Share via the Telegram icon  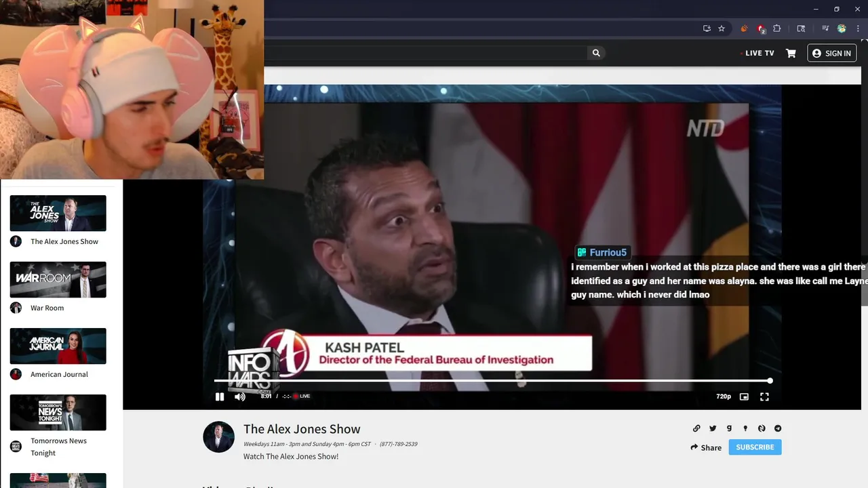(778, 428)
